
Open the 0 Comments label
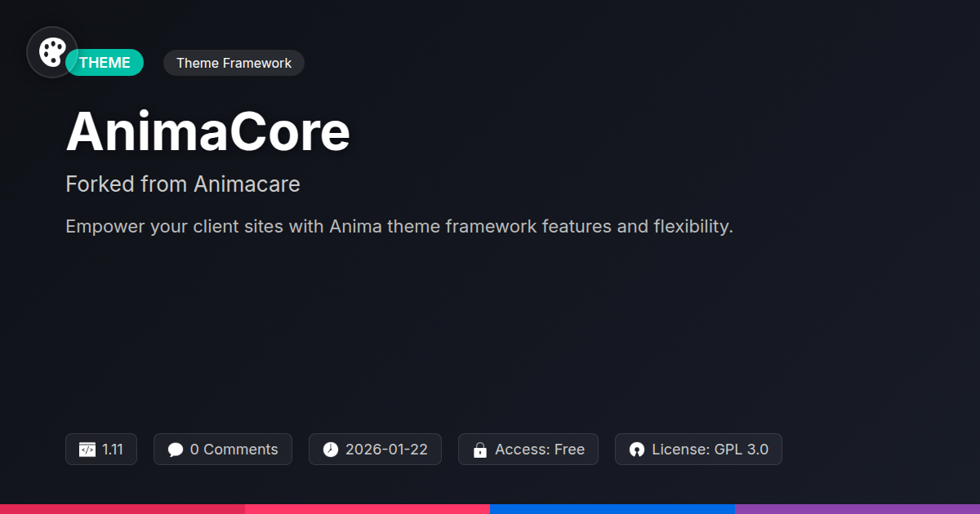pos(234,450)
